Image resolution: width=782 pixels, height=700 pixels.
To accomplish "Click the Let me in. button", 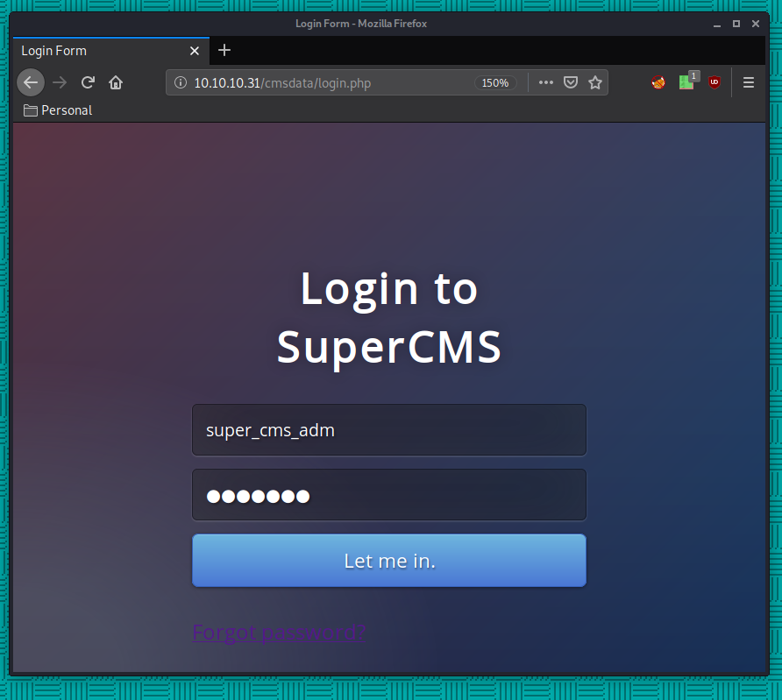I will click(389, 561).
